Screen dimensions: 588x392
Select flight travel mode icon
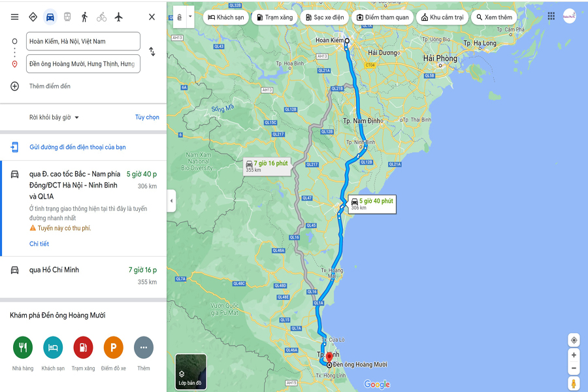(119, 17)
